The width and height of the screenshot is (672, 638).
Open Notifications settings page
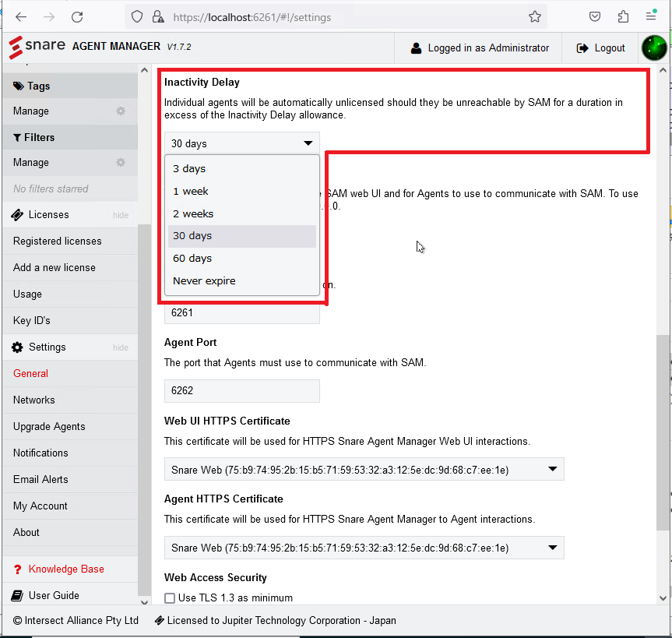pos(70,453)
